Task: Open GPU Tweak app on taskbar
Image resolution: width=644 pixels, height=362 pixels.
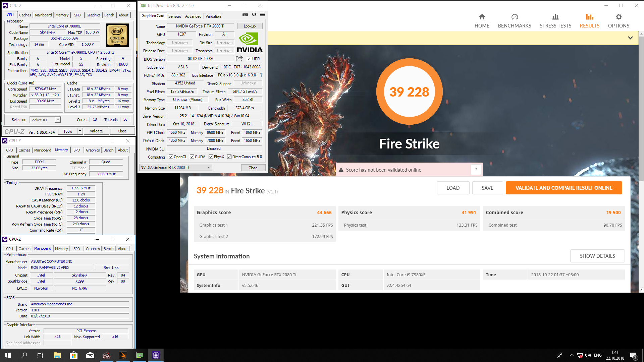Action: 107,355
